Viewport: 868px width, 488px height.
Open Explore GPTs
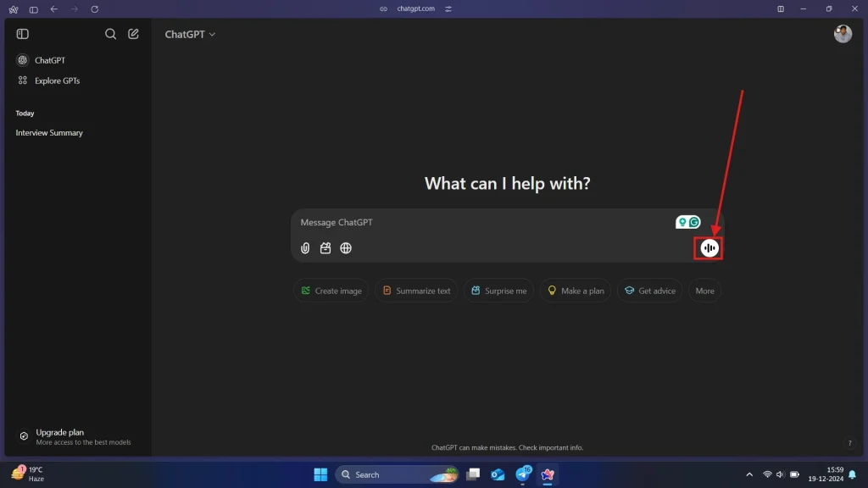click(77, 80)
